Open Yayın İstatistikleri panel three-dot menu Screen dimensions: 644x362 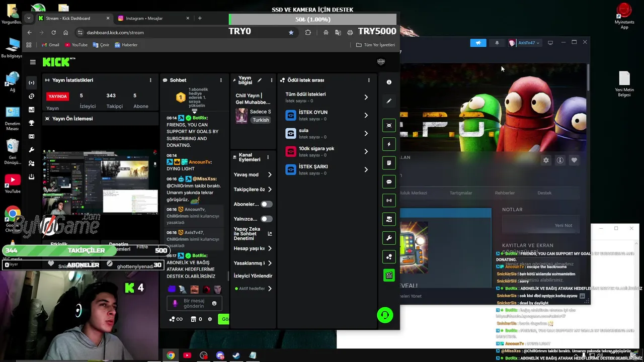150,80
